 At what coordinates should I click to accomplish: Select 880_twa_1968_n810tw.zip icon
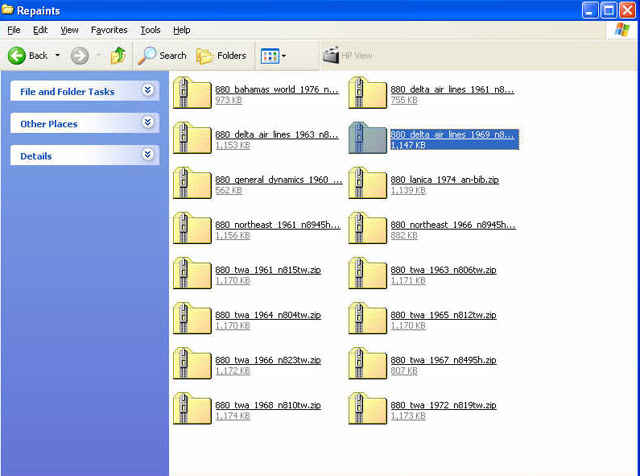pos(192,408)
